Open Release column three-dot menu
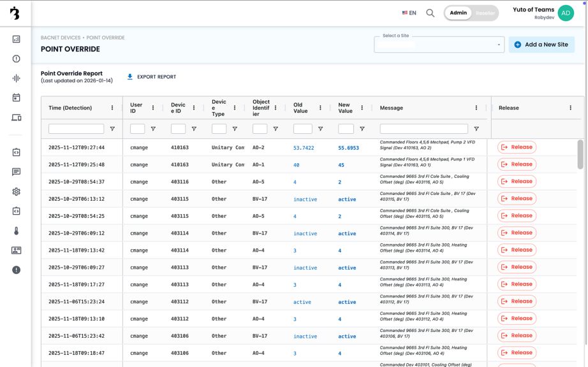Image resolution: width=588 pixels, height=367 pixels. 570,108
